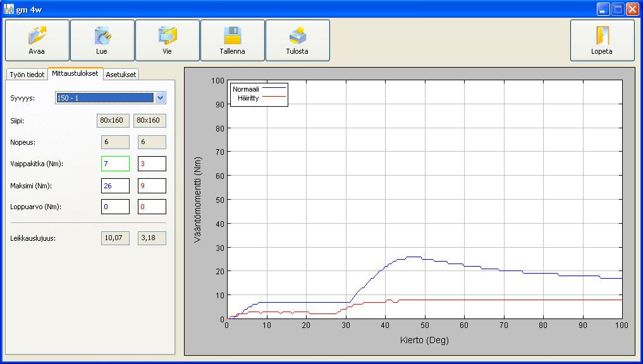The image size is (643, 364).
Task: Click the Syvyys: label
Action: click(x=23, y=99)
